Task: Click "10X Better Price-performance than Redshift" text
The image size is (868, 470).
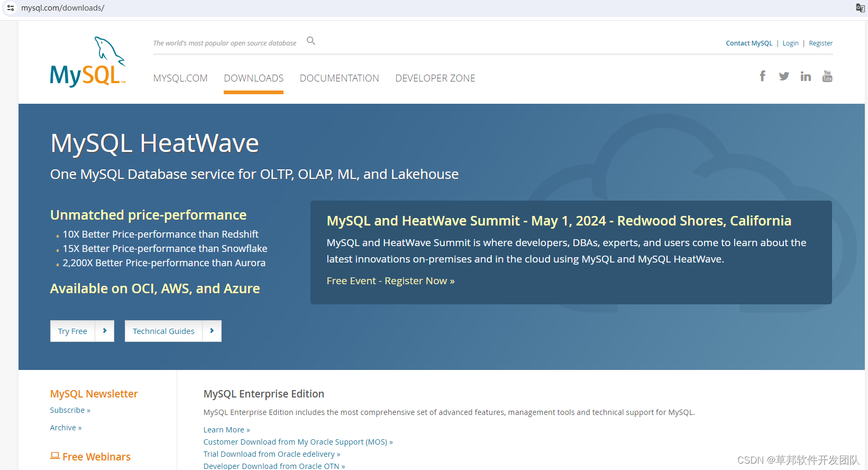Action: coord(161,234)
